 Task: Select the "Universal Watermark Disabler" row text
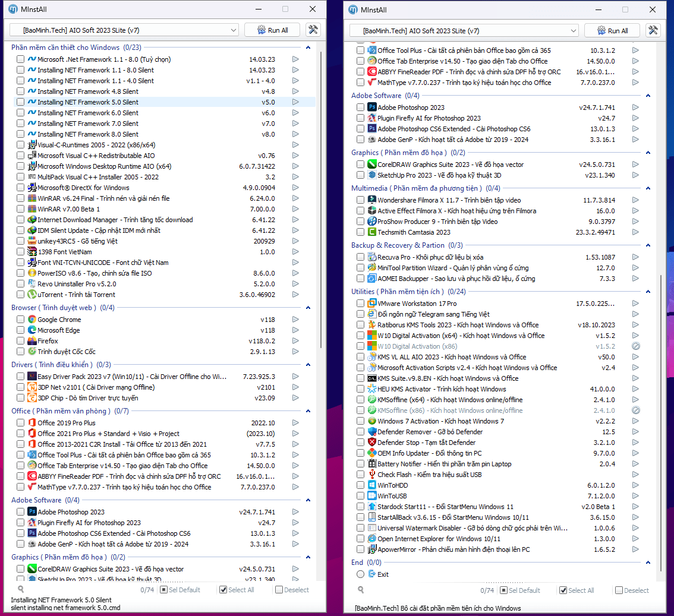tap(473, 528)
